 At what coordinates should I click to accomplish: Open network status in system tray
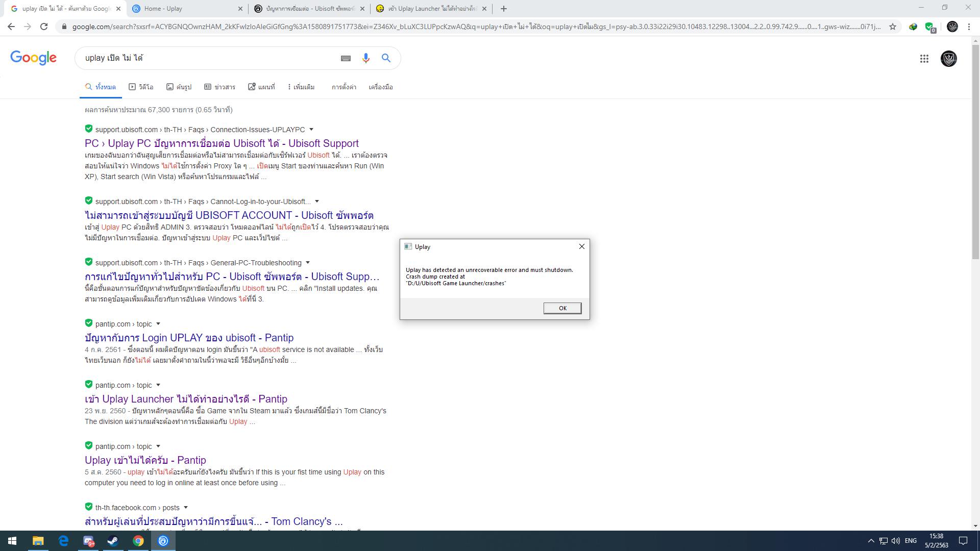[884, 541]
